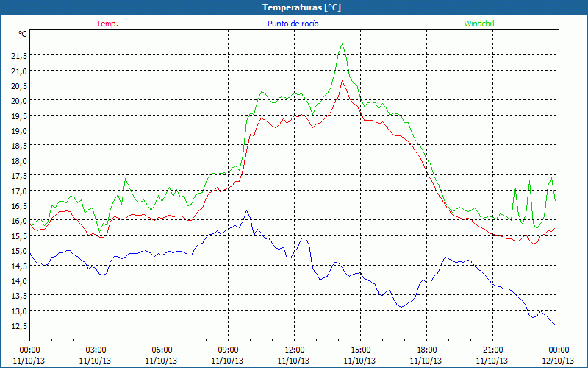Viewport: 588px width, 368px height.
Task: Click the red Temp. peak near 14:00
Action: [x=342, y=81]
